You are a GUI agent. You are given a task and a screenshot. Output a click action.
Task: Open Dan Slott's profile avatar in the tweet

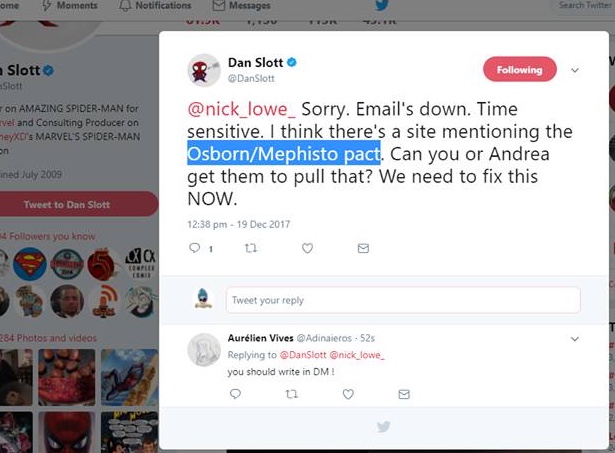(204, 71)
